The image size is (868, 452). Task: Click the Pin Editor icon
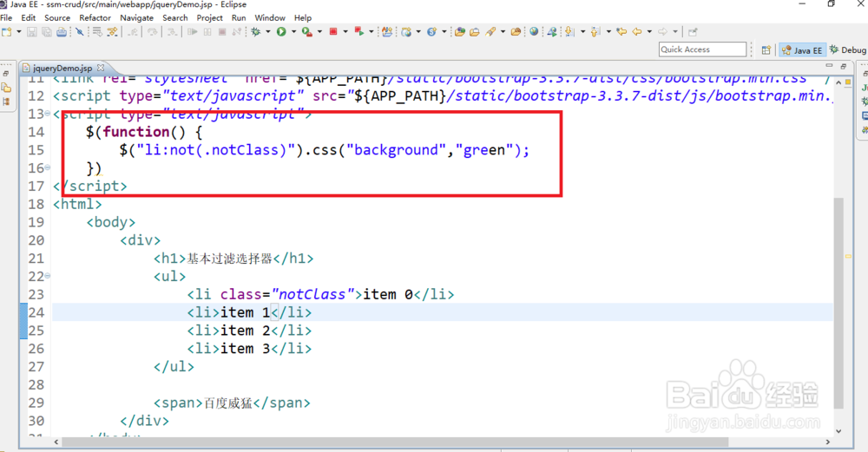(x=693, y=31)
